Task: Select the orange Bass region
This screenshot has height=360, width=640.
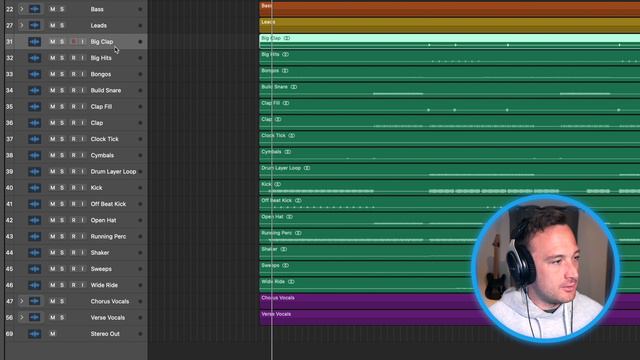Action: tap(450, 9)
